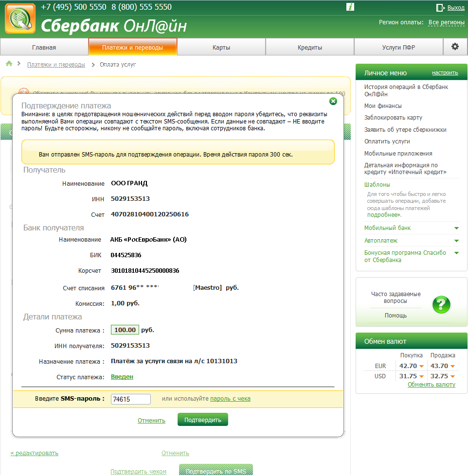Click the exit door icon
This screenshot has height=476, width=468.
[440, 8]
